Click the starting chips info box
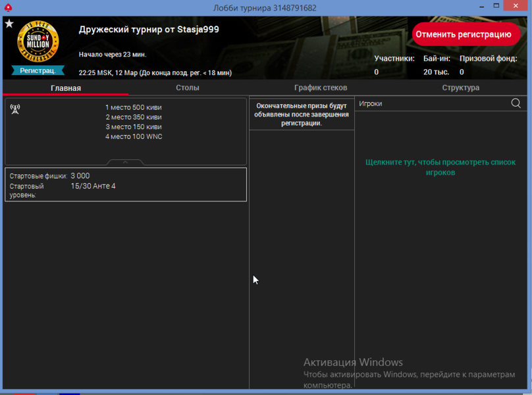The image size is (532, 395). (x=125, y=184)
